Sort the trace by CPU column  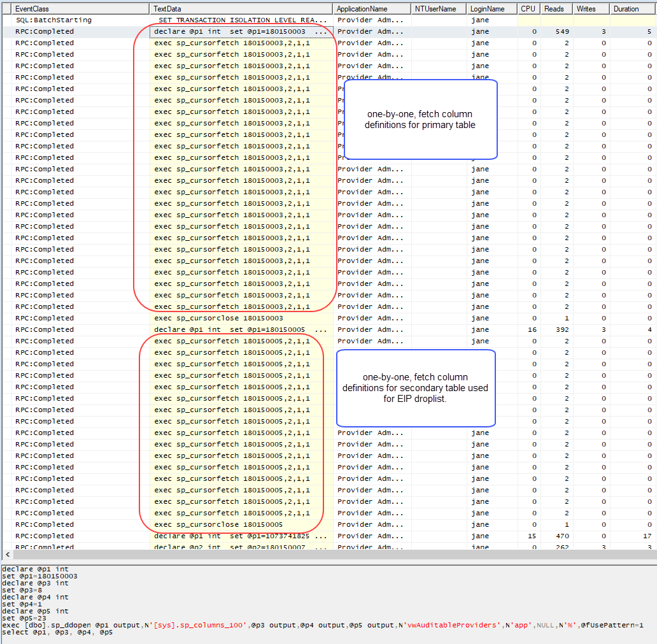pyautogui.click(x=528, y=9)
